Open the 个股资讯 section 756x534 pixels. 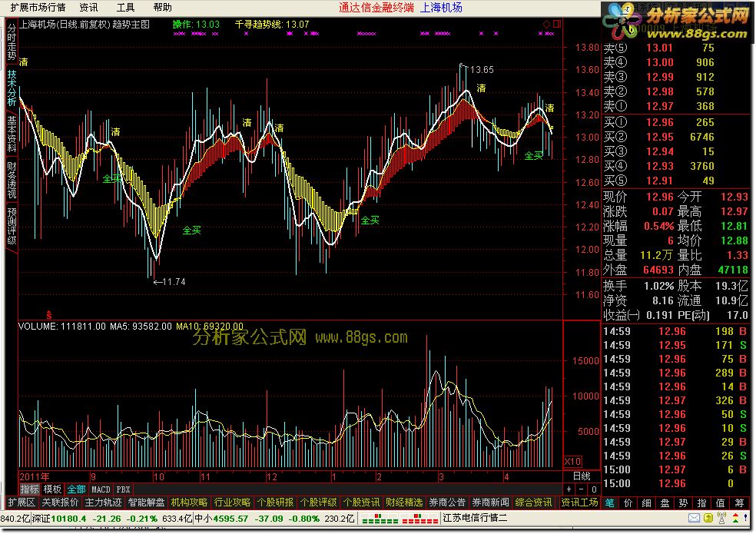[361, 502]
